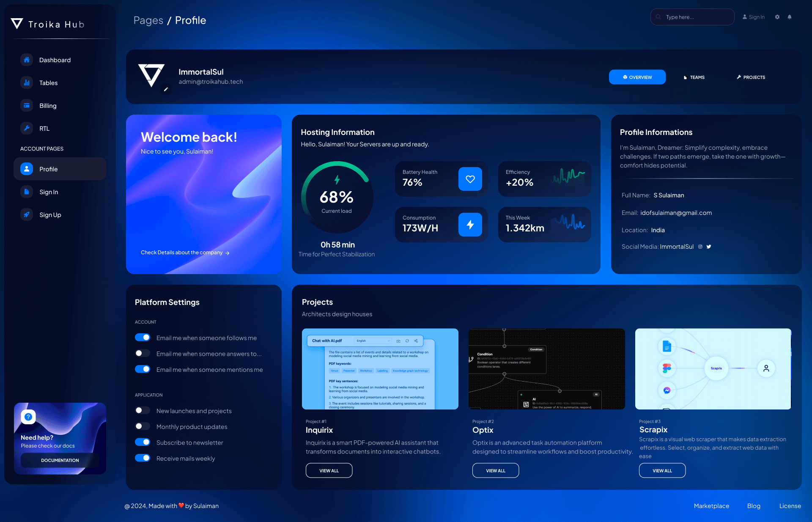The image size is (812, 522).
Task: Select the Tables sidebar icon
Action: (x=26, y=82)
